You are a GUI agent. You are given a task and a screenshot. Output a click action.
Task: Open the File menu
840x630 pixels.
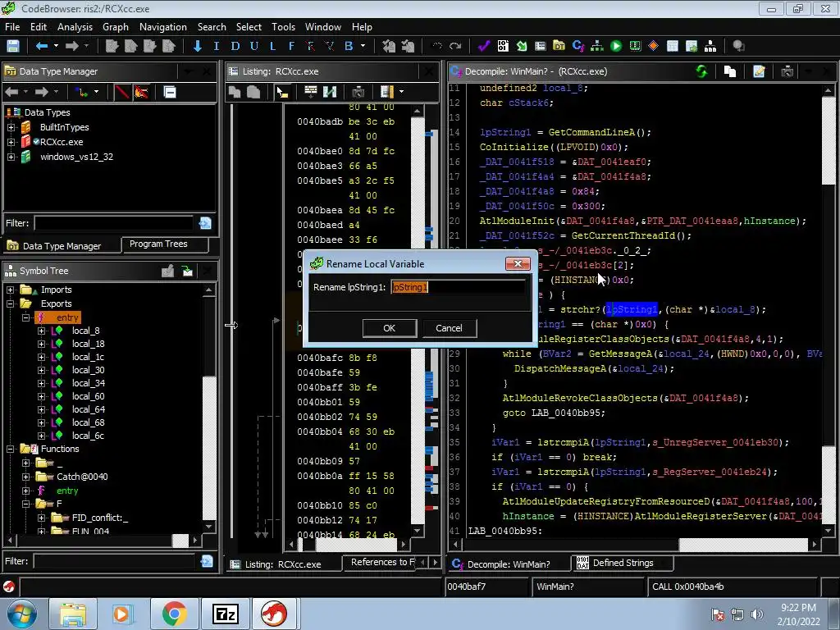click(x=12, y=27)
